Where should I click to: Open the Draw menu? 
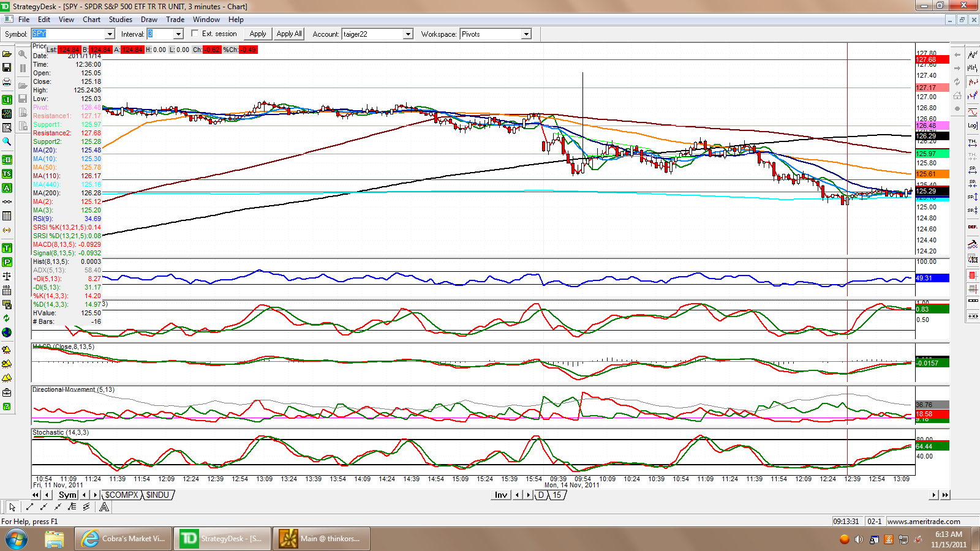(x=149, y=20)
